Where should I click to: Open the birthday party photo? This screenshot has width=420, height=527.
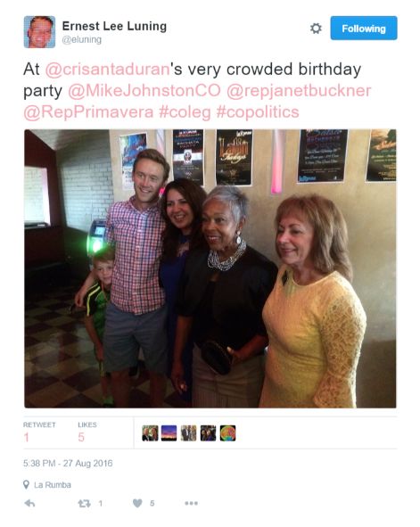210,268
